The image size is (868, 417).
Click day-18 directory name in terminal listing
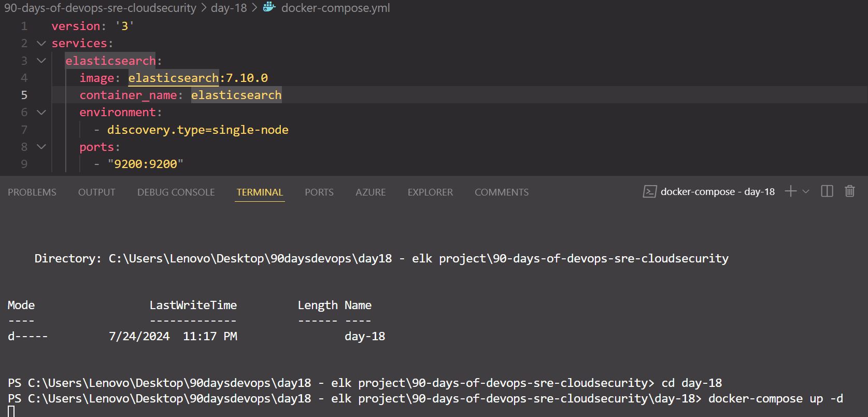(x=365, y=336)
